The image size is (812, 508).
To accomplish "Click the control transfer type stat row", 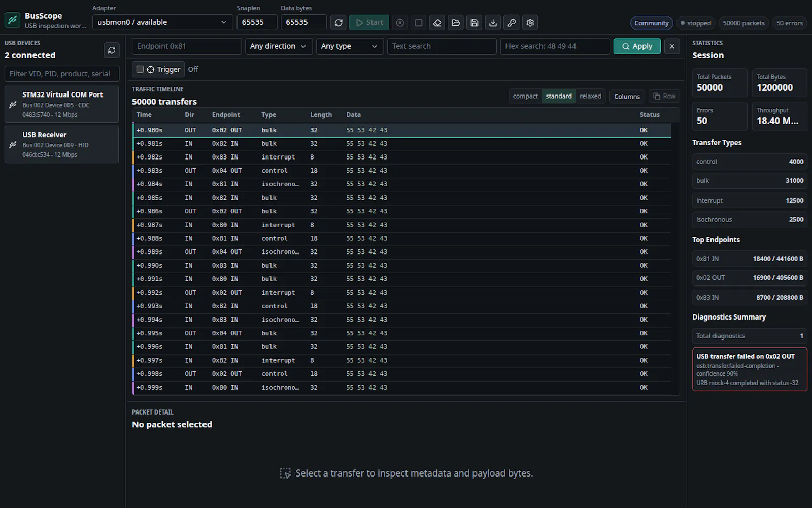I will click(x=750, y=162).
